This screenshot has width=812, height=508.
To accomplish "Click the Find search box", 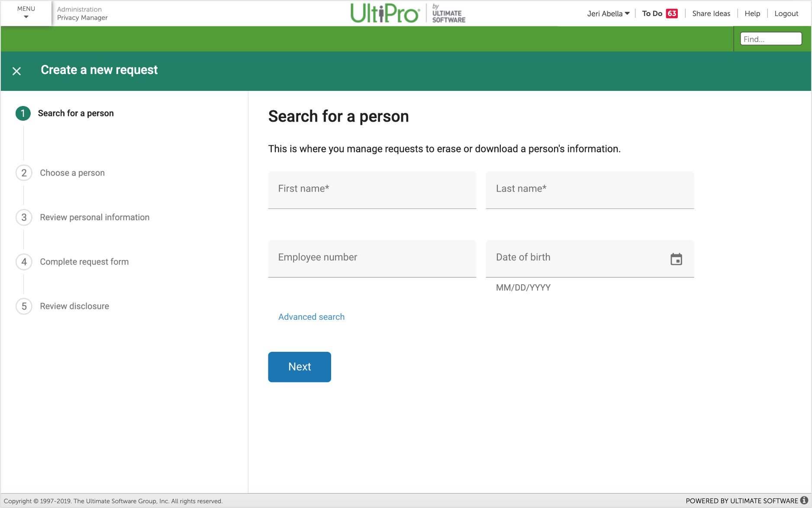I will pyautogui.click(x=770, y=39).
